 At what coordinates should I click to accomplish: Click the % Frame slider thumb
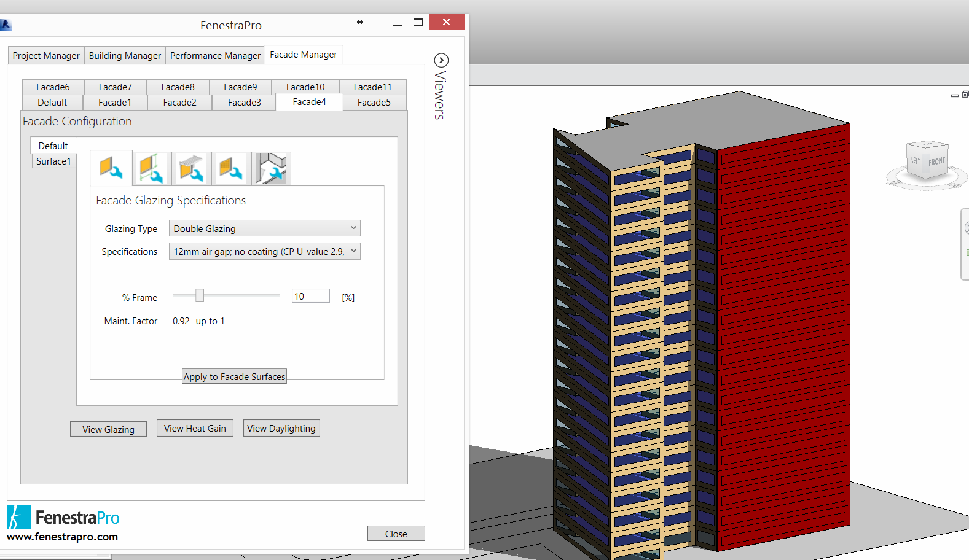[x=200, y=295]
